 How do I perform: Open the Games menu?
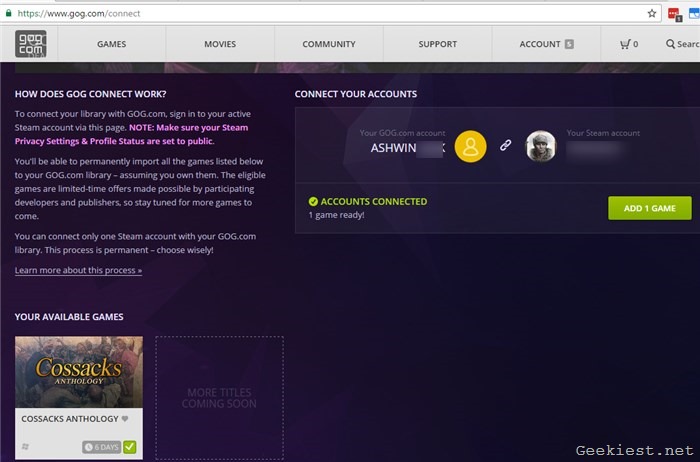pyautogui.click(x=111, y=44)
